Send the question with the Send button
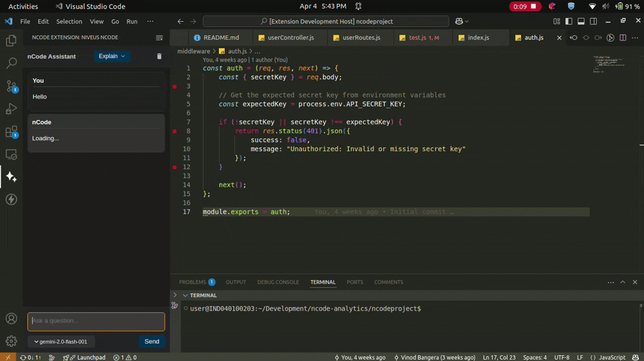 tap(151, 341)
